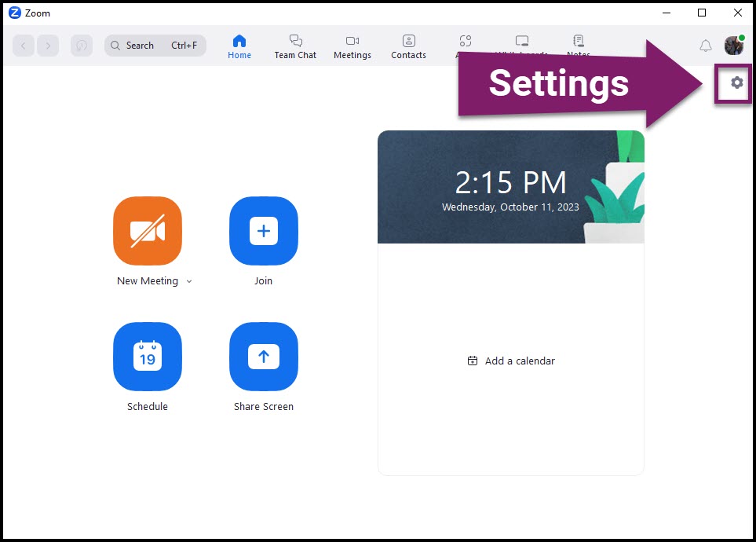Viewport: 756px width, 542px height.
Task: Open Settings via the gear icon
Action: (x=736, y=82)
